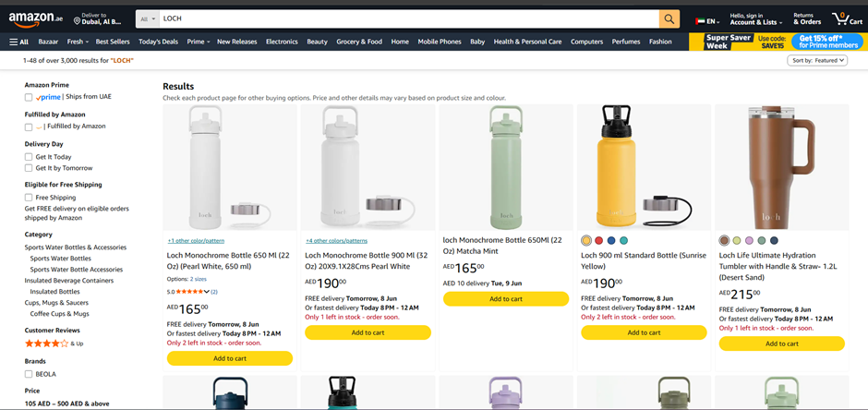Viewport: 868px width, 410px height.
Task: Click into the LOCH search field
Action: coord(409,18)
